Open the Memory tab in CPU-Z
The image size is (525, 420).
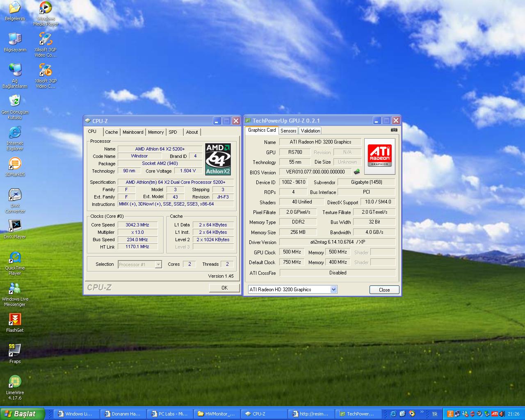point(156,132)
